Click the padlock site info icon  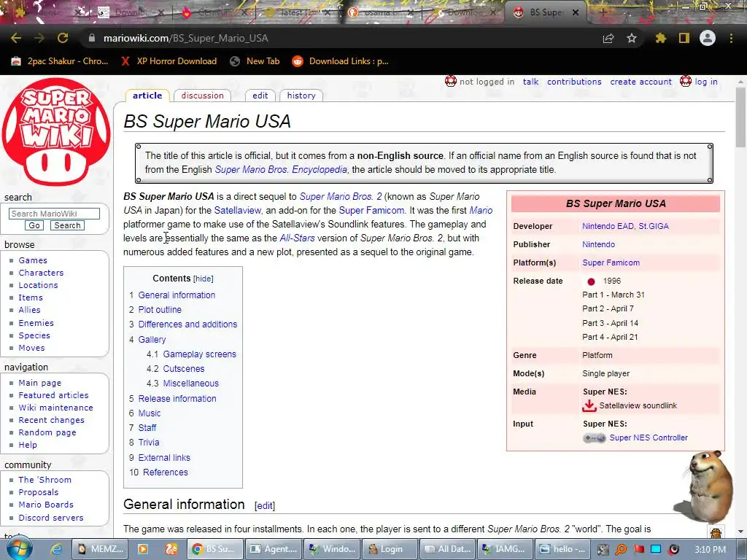[92, 38]
